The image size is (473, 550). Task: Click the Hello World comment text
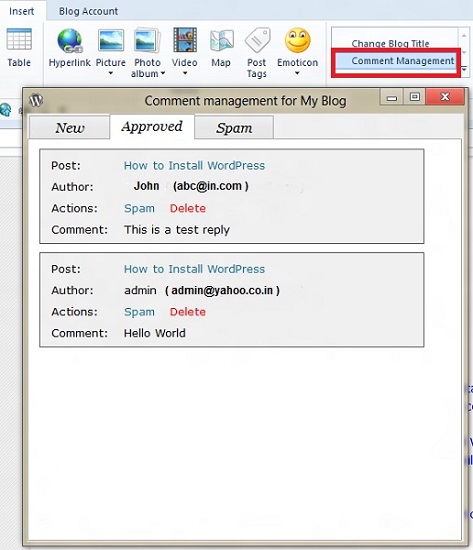[x=155, y=333]
